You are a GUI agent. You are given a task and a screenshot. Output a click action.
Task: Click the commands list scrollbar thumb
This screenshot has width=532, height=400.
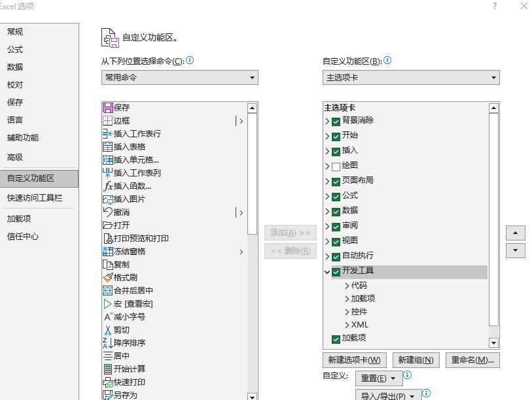tap(252, 174)
